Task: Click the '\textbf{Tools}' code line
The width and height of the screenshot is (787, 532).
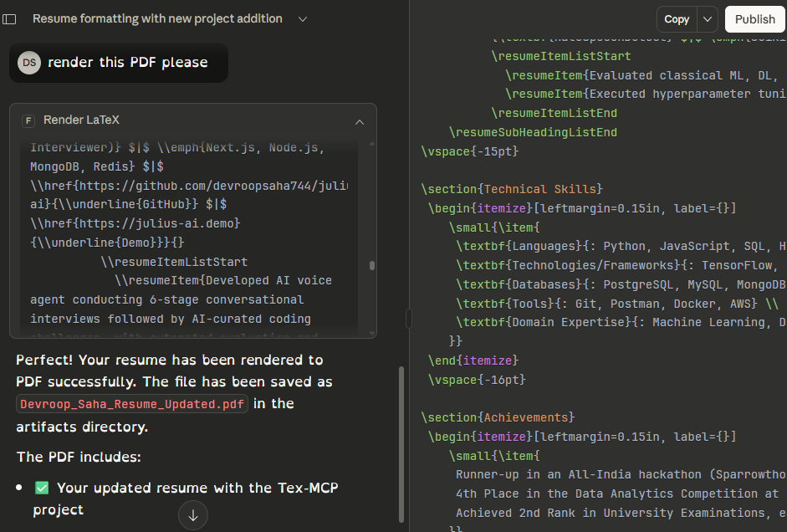Action: coord(617,304)
